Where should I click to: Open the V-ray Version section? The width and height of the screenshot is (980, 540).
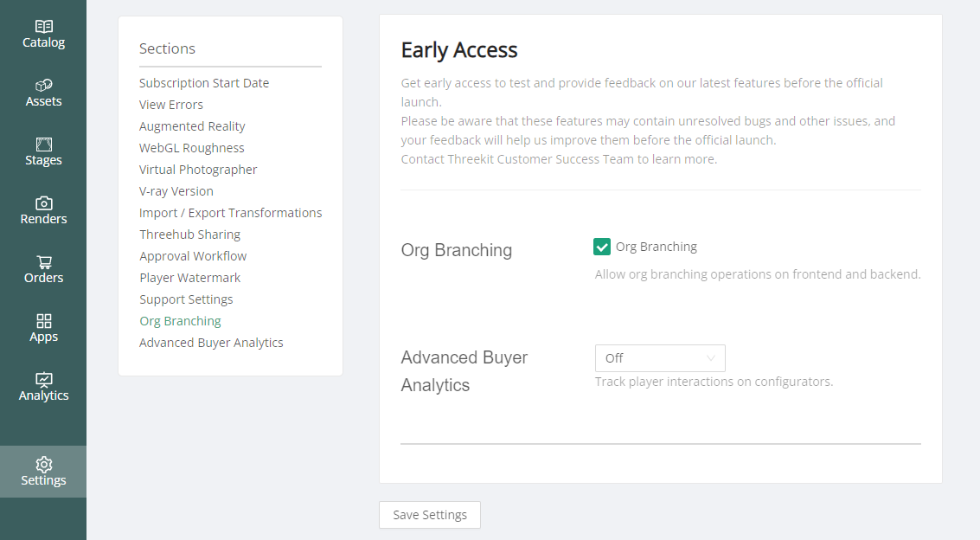176,191
